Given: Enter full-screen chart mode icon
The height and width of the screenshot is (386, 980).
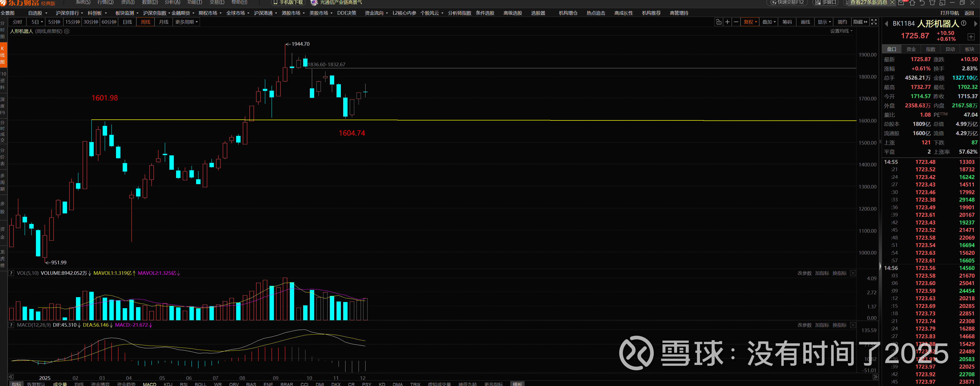Looking at the screenshot, I should [x=874, y=22].
